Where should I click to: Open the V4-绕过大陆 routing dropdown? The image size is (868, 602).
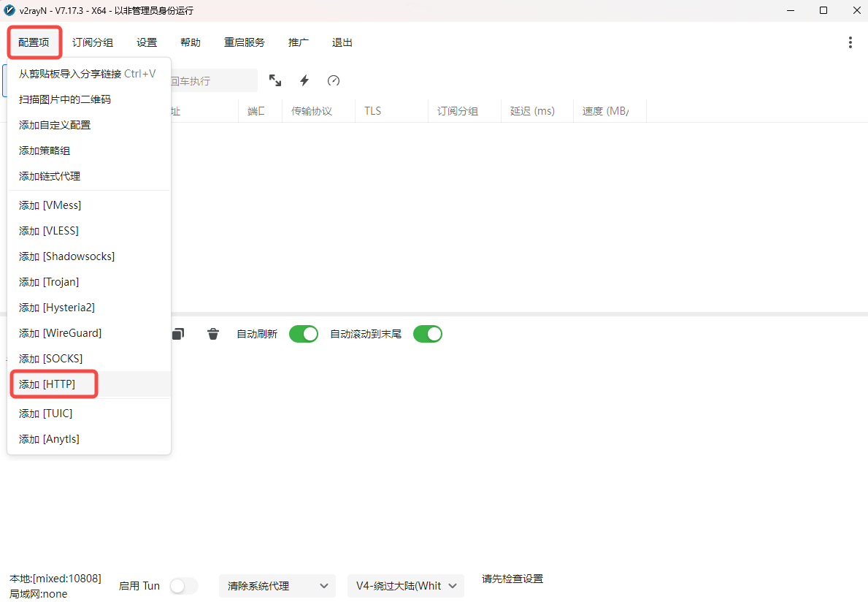pos(406,586)
